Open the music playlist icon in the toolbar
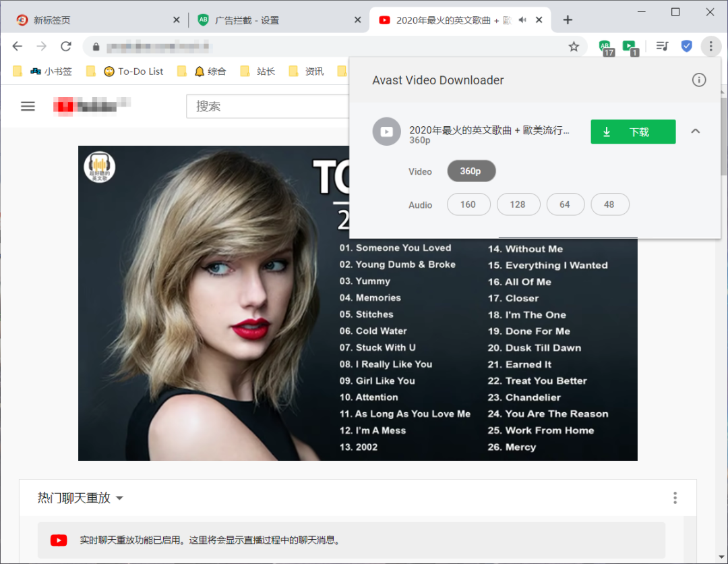 [x=661, y=46]
